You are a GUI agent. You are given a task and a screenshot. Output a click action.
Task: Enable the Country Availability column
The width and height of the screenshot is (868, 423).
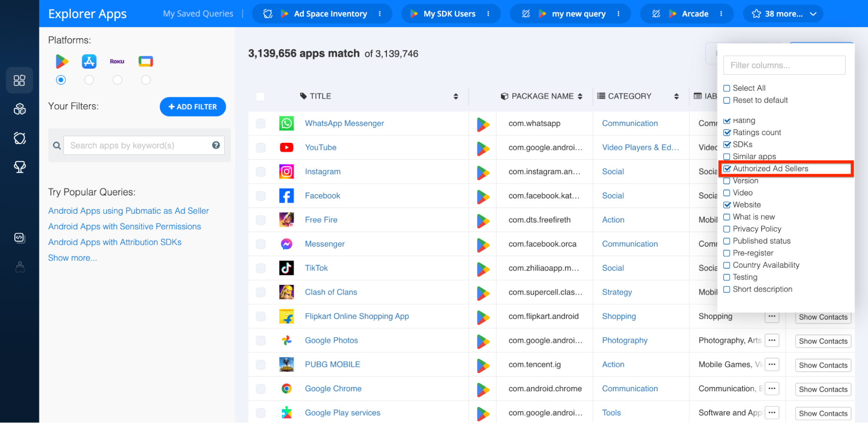coord(726,265)
